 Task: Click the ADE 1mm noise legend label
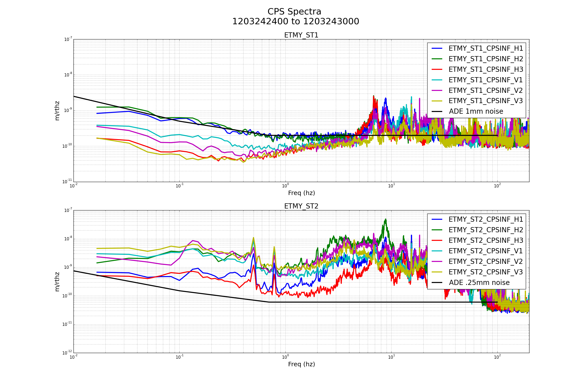tap(476, 111)
